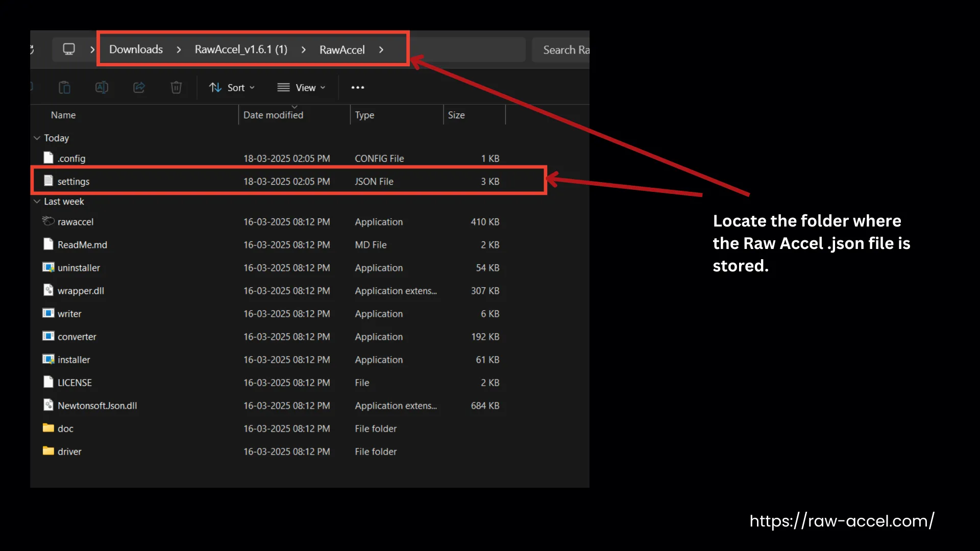
Task: Select the .config file name
Action: tap(71, 159)
